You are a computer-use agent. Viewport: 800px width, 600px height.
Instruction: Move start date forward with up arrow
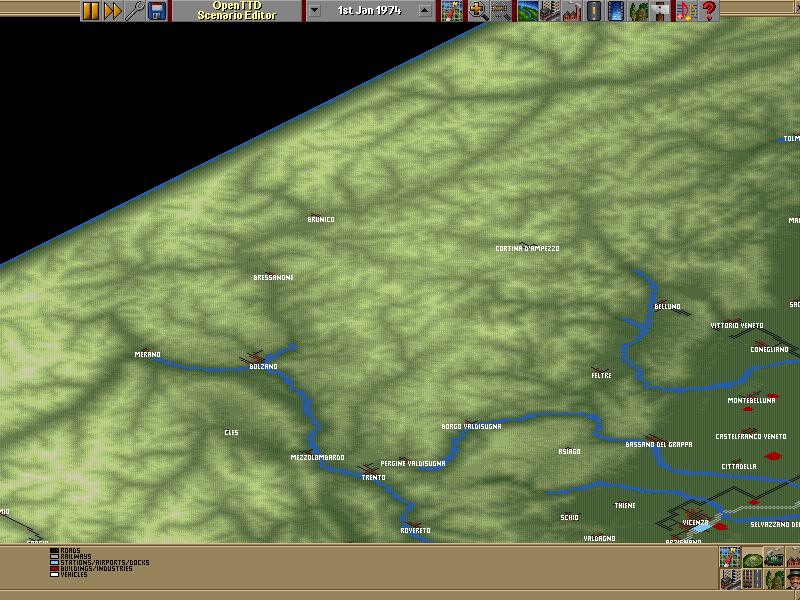click(x=425, y=10)
